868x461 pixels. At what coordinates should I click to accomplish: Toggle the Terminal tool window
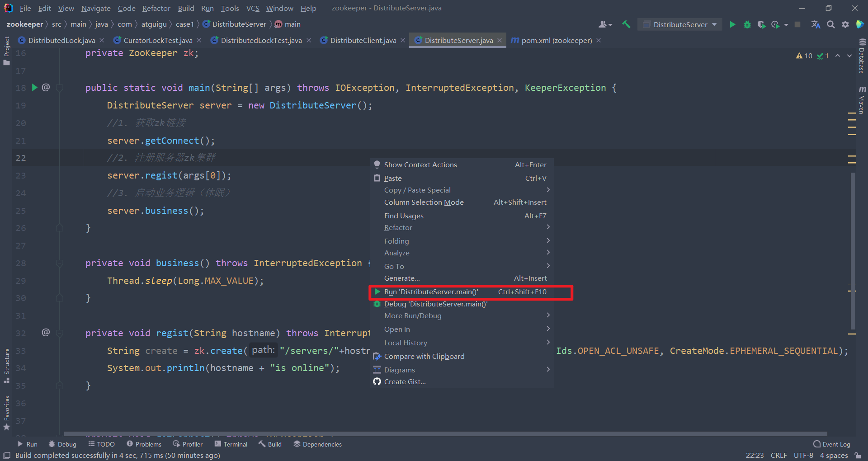click(x=231, y=444)
